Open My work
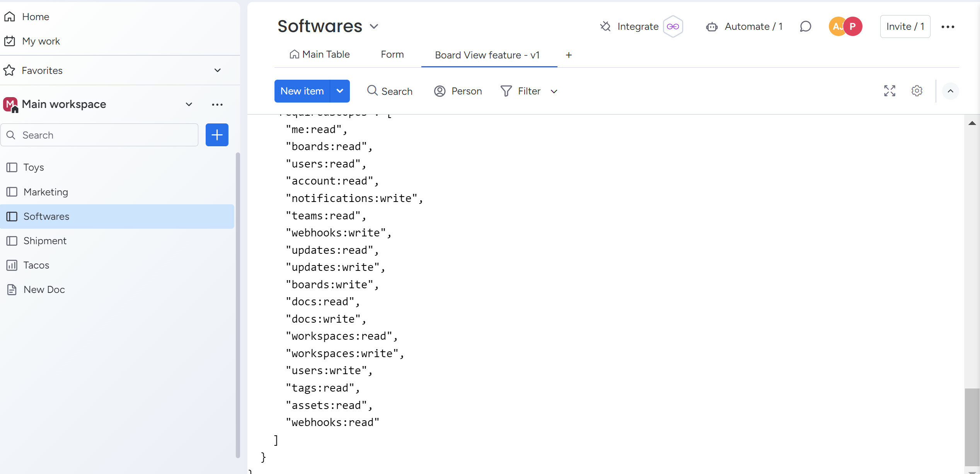 click(x=32, y=41)
